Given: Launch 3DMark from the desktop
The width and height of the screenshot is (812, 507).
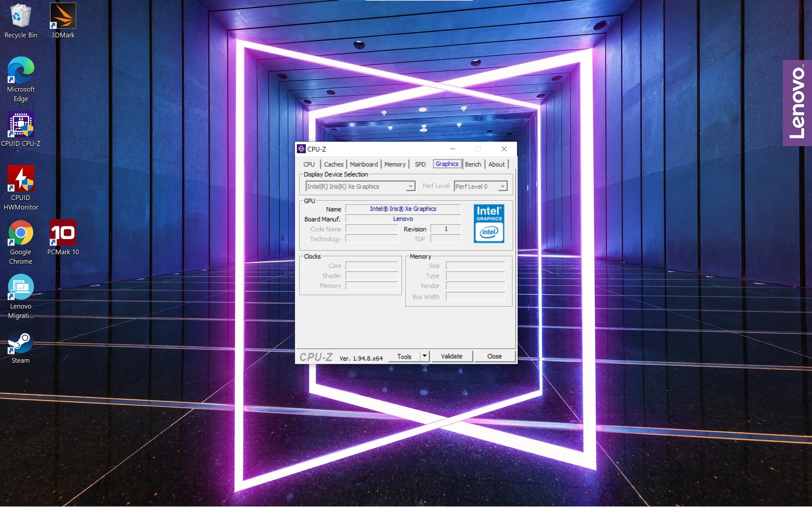Looking at the screenshot, I should 63,21.
